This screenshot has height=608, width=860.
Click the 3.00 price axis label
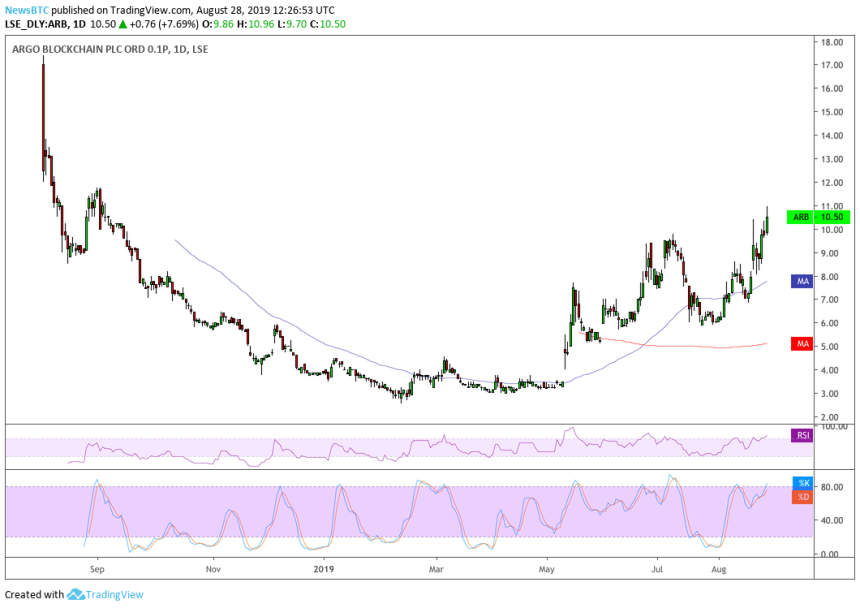pyautogui.click(x=832, y=394)
